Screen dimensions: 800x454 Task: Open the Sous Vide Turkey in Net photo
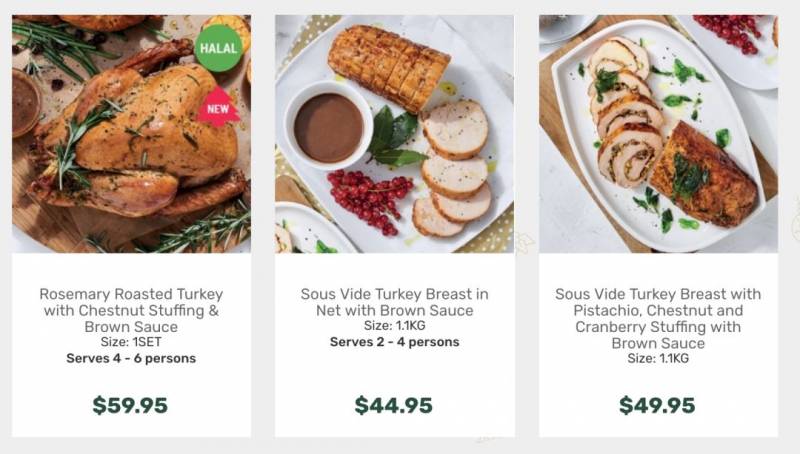pos(394,134)
